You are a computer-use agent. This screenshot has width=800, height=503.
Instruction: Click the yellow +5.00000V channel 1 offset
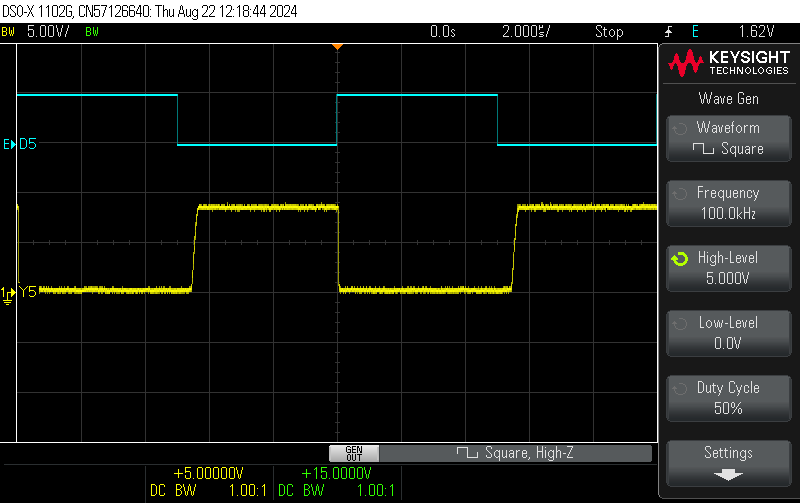tap(208, 474)
